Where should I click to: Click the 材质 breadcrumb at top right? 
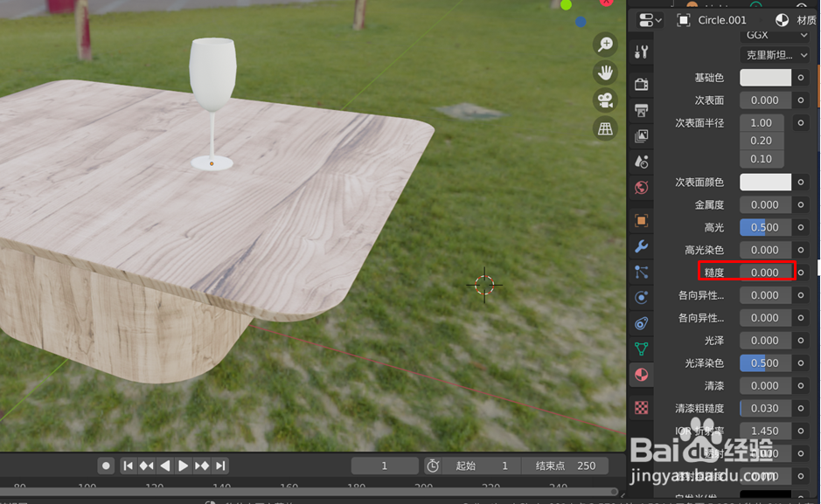[x=805, y=19]
